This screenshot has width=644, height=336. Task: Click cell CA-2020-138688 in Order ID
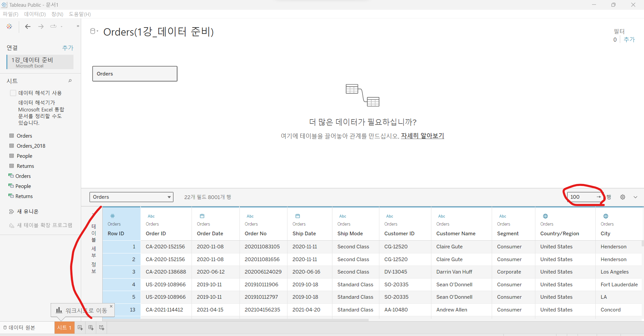(x=166, y=272)
